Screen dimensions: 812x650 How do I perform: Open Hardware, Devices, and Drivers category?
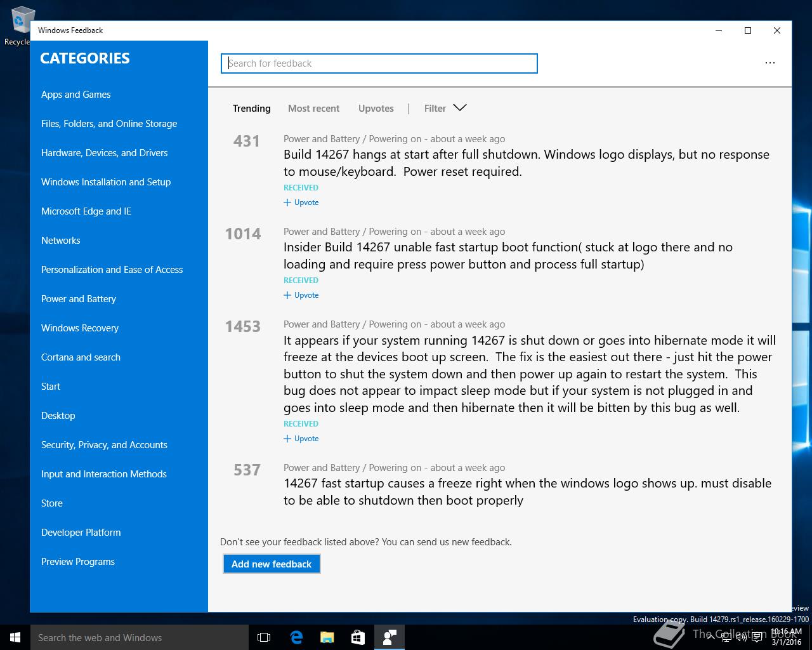click(104, 153)
